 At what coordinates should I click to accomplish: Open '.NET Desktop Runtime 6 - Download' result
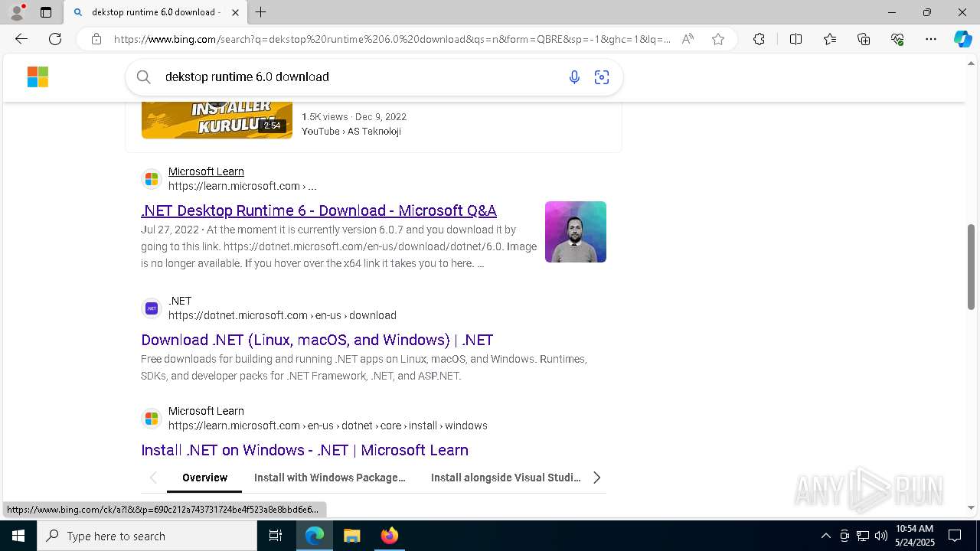pos(318,210)
